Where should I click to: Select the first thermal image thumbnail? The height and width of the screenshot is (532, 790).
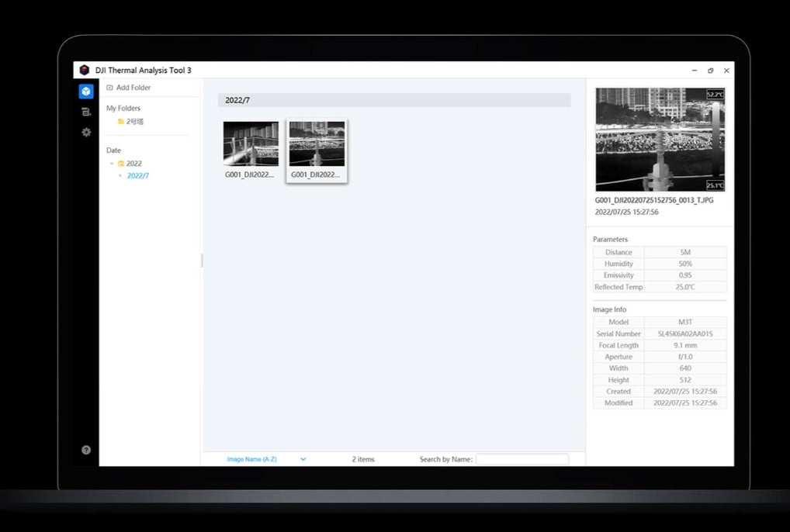pos(251,143)
